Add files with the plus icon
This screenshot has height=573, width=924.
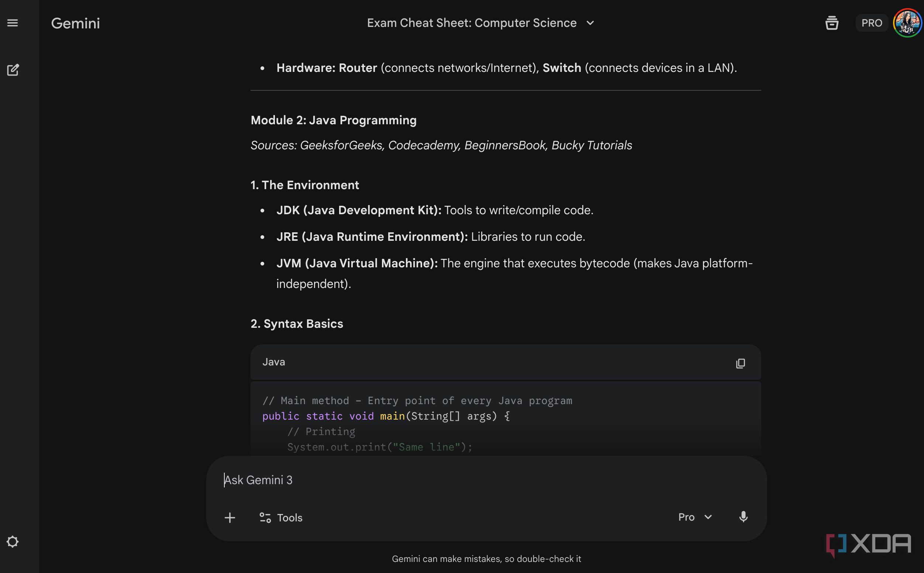pyautogui.click(x=230, y=517)
